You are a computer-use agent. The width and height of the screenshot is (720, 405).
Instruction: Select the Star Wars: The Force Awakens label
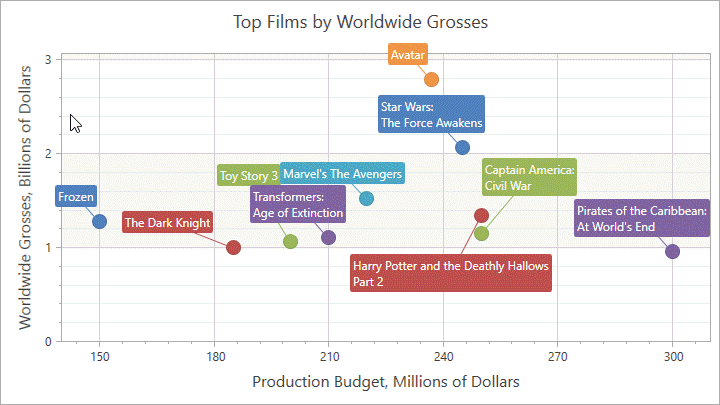point(431,114)
